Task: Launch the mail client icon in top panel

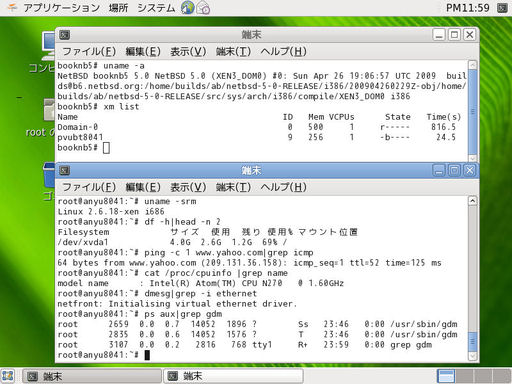Action: (x=203, y=8)
